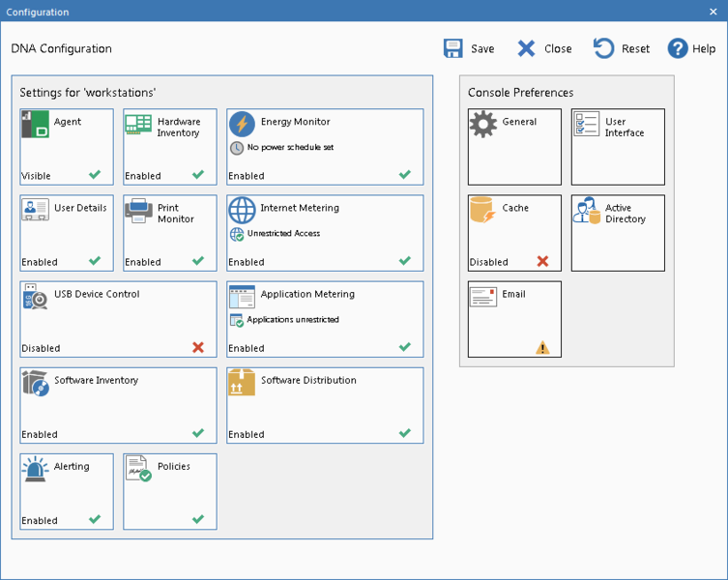Open the Cache database icon

pyautogui.click(x=482, y=211)
